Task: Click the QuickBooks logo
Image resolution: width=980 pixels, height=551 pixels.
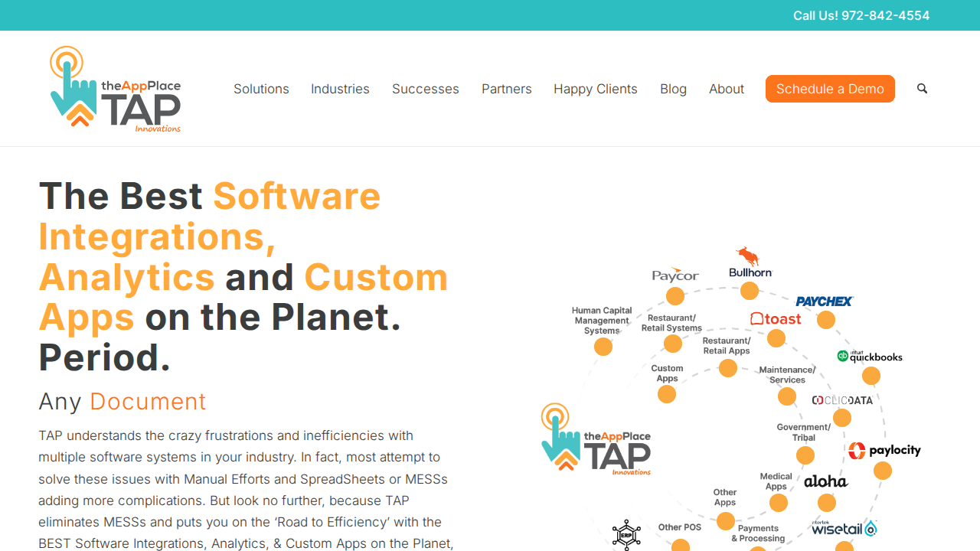Action: 870,357
